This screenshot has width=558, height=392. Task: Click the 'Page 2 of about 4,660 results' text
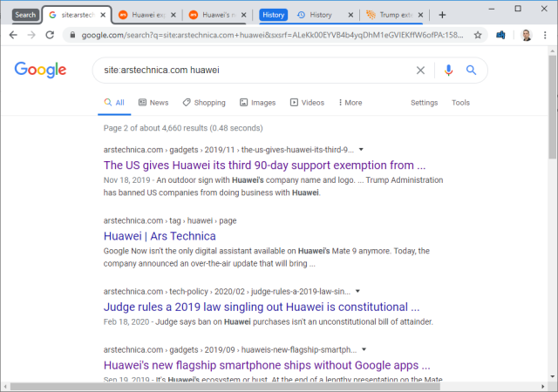tap(183, 128)
